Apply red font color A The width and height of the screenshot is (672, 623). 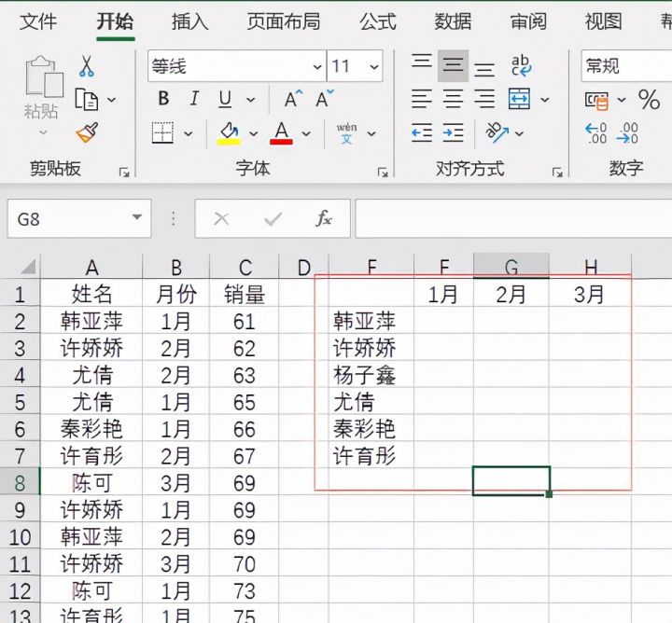pos(281,133)
